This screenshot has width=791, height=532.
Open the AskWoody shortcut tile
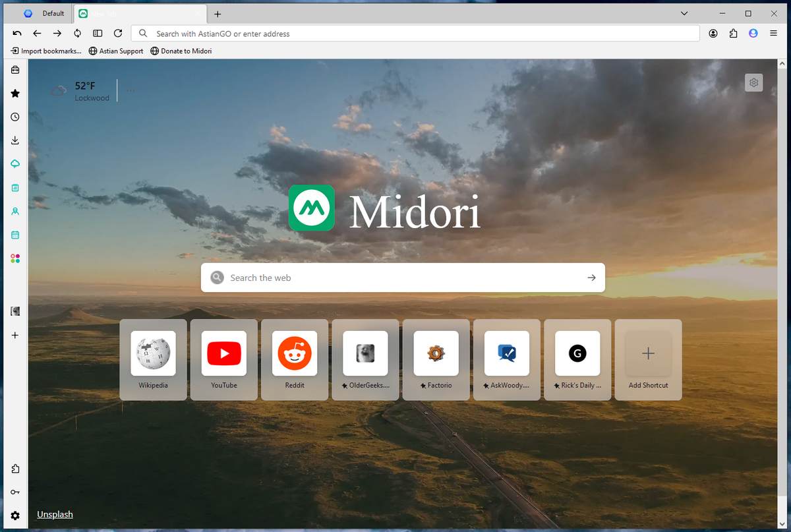click(x=507, y=360)
